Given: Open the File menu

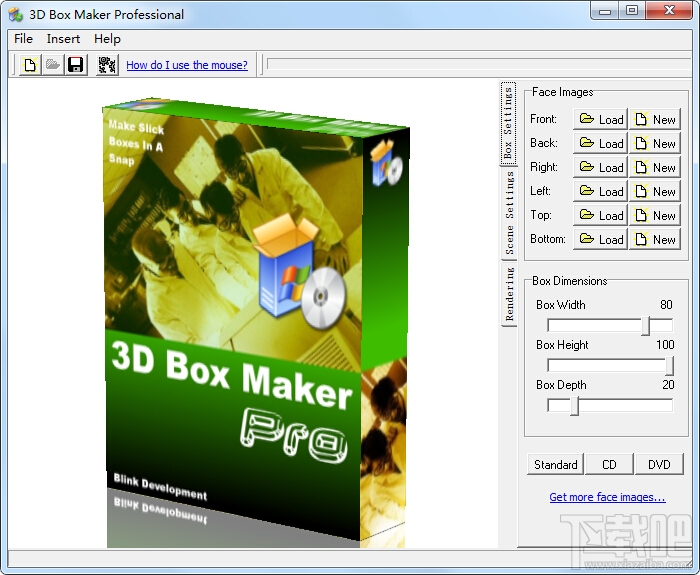Looking at the screenshot, I should [x=23, y=39].
